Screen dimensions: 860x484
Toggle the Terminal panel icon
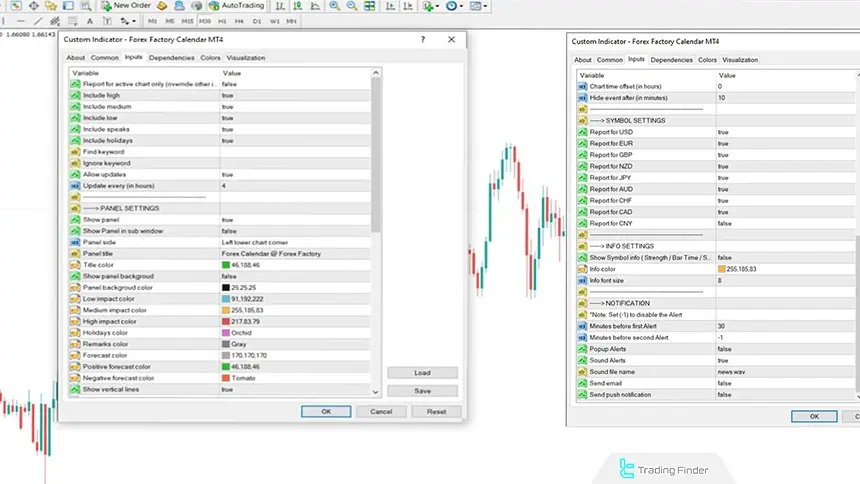69,5
